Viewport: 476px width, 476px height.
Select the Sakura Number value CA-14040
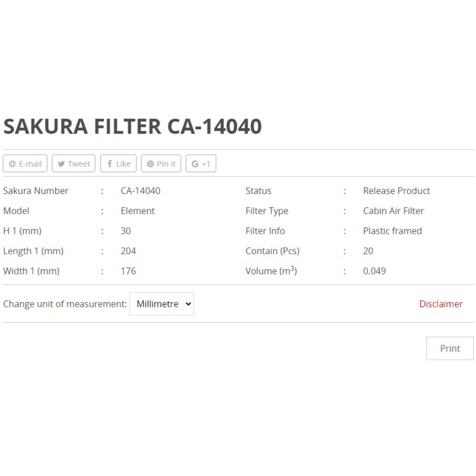pos(140,191)
